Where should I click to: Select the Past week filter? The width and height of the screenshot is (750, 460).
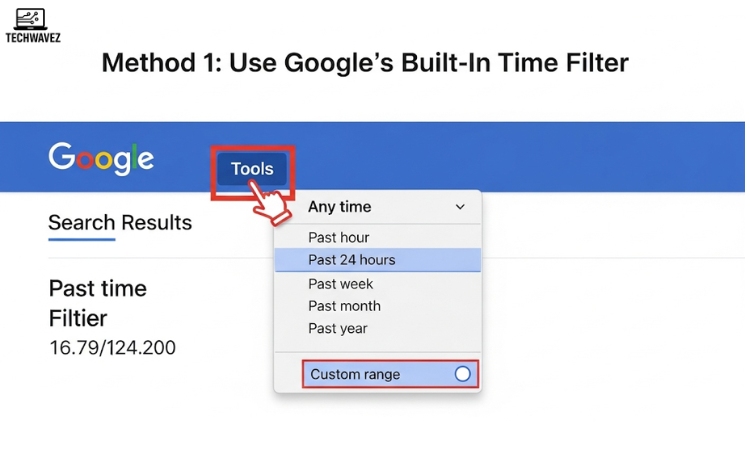coord(341,284)
